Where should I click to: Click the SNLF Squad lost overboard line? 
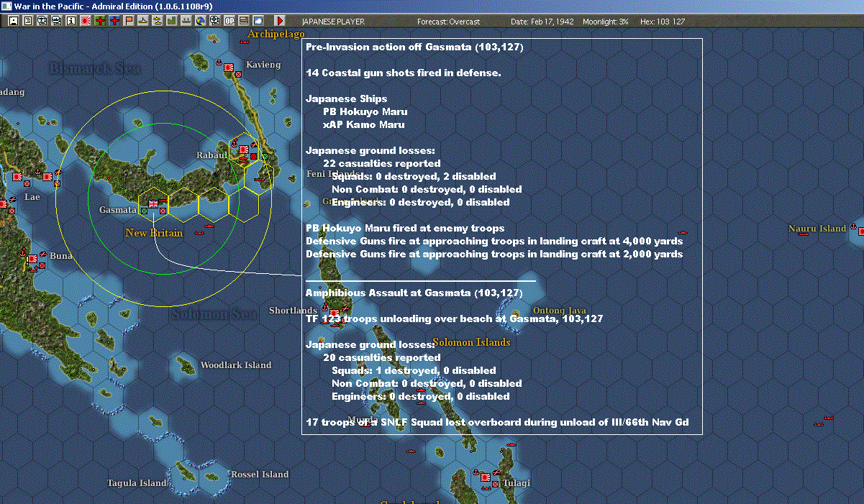[497, 422]
